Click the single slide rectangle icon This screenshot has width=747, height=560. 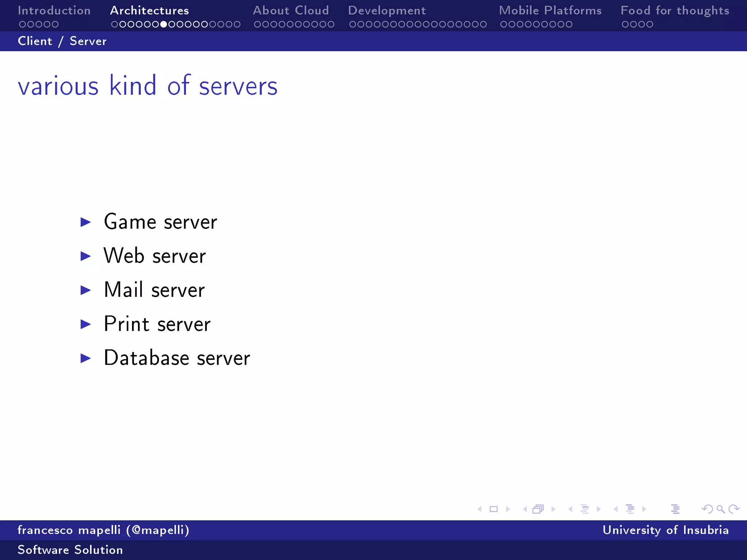click(494, 509)
